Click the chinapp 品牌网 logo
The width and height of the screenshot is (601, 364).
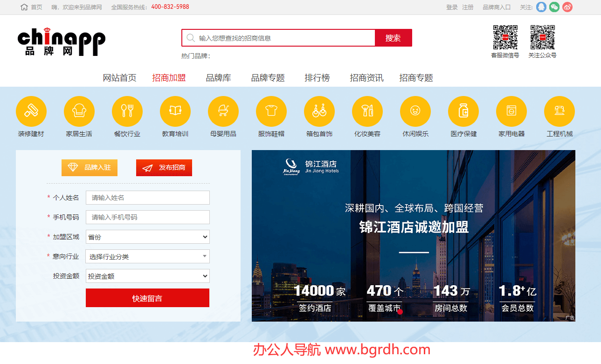click(62, 42)
